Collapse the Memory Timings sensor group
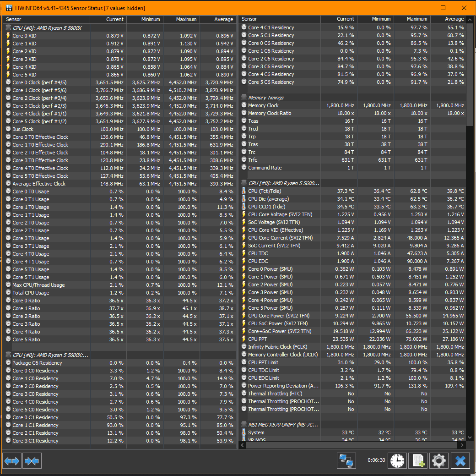This screenshot has height=476, width=476. click(x=244, y=98)
